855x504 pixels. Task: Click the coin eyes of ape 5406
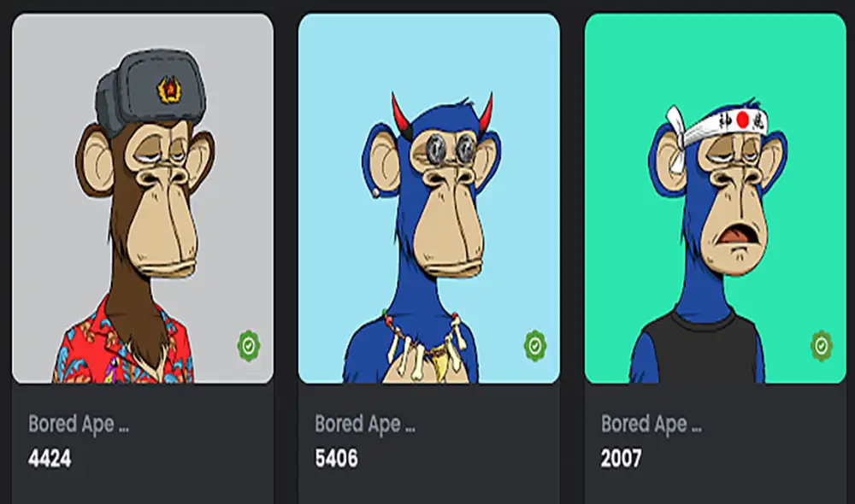click(x=451, y=148)
